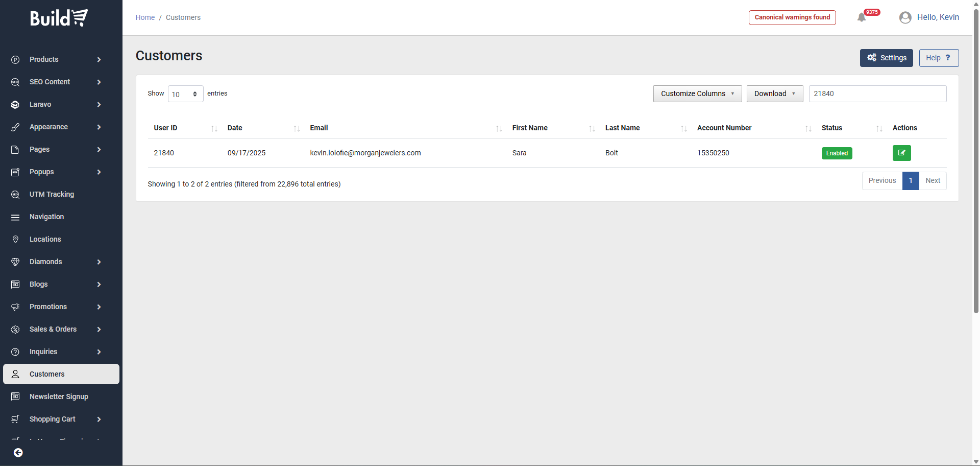
Task: Click the Previous pagination button
Action: pos(882,181)
